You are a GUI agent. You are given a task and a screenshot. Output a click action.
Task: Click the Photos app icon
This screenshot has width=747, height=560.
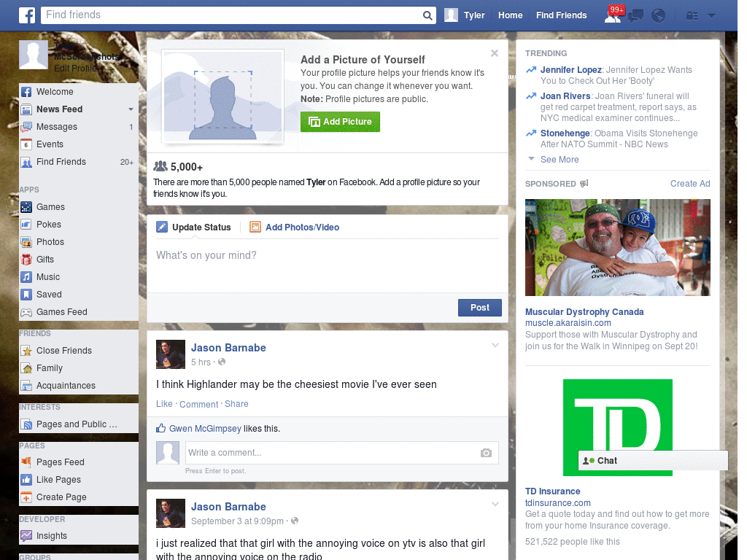(x=26, y=242)
